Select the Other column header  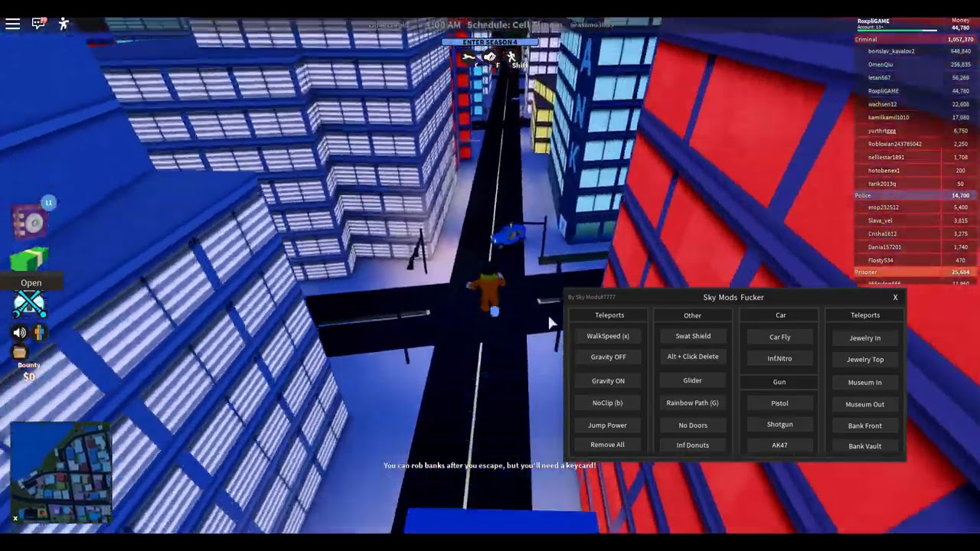tap(692, 315)
